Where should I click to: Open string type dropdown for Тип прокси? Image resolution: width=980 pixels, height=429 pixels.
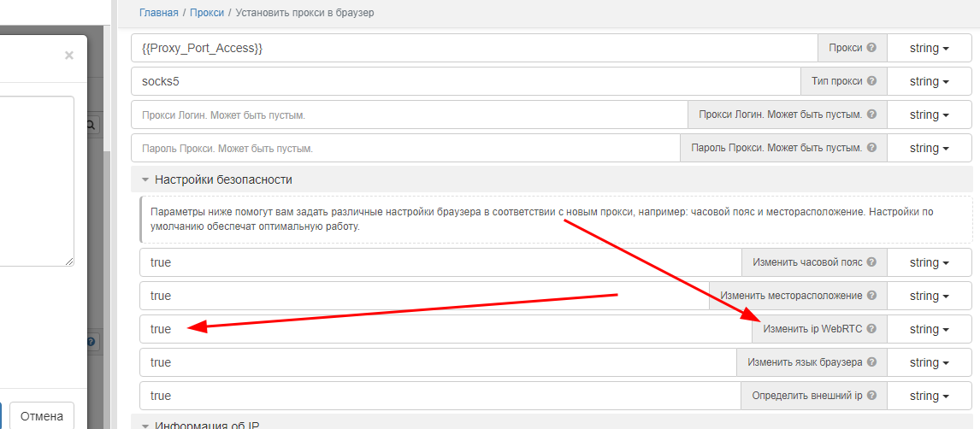tap(930, 81)
